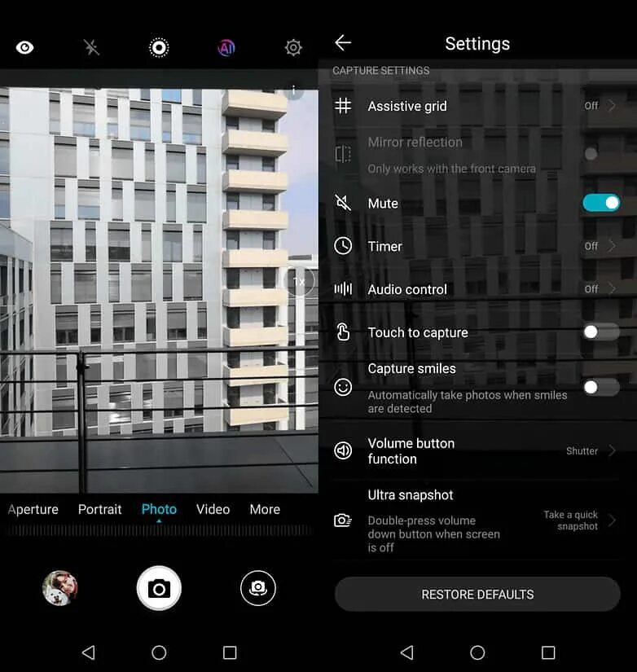Viewport: 637px width, 672px height.
Task: Tap the Mute label
Action: point(383,203)
